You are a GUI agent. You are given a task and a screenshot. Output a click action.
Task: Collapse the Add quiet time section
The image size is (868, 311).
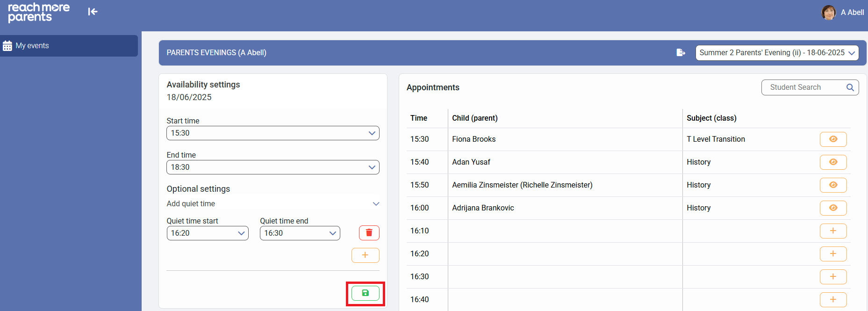pyautogui.click(x=376, y=204)
